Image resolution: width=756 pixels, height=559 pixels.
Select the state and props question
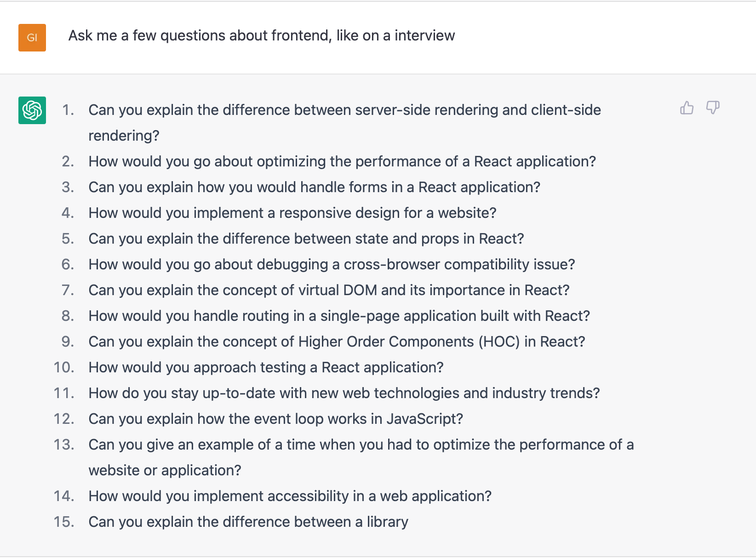[x=306, y=239]
